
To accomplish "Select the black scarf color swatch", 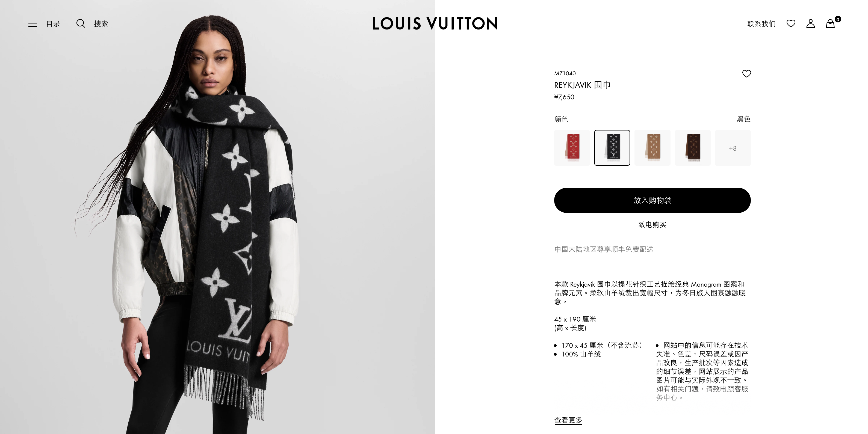I will [612, 148].
